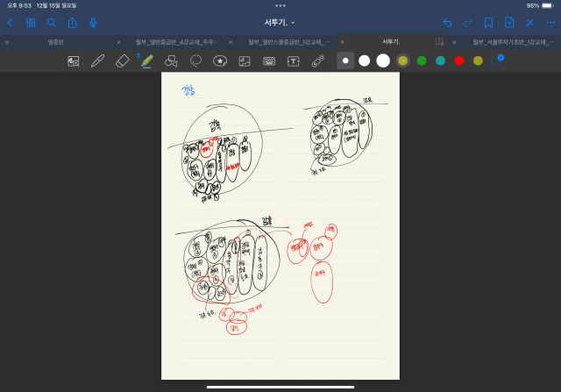Switch to the 월부_서울투자기초반_1강교재 tab
Image resolution: width=561 pixels, height=392 pixels.
[513, 42]
